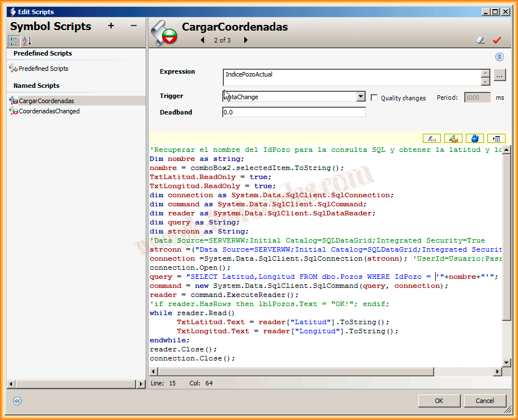Open the blue element browser icon

pos(475,138)
